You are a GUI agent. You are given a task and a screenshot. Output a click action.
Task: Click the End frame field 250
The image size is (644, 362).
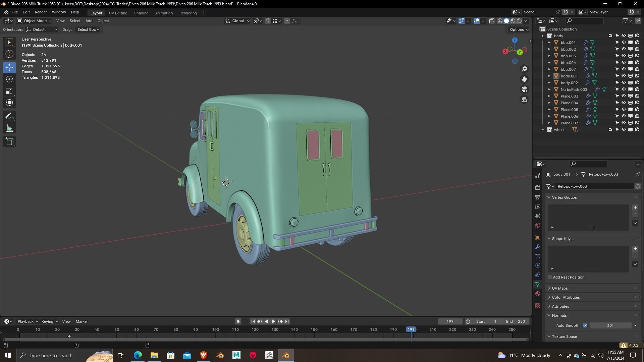click(x=515, y=321)
